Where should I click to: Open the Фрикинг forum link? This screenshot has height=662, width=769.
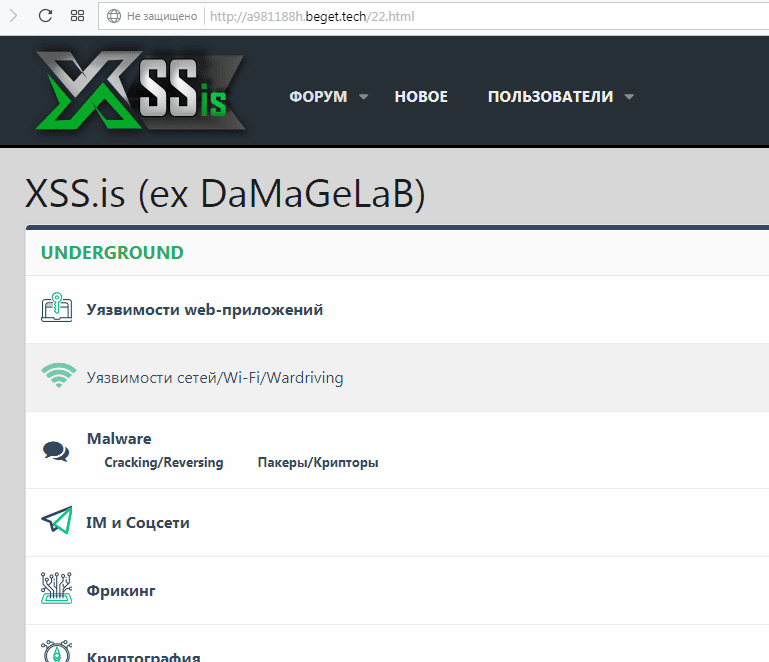[121, 590]
